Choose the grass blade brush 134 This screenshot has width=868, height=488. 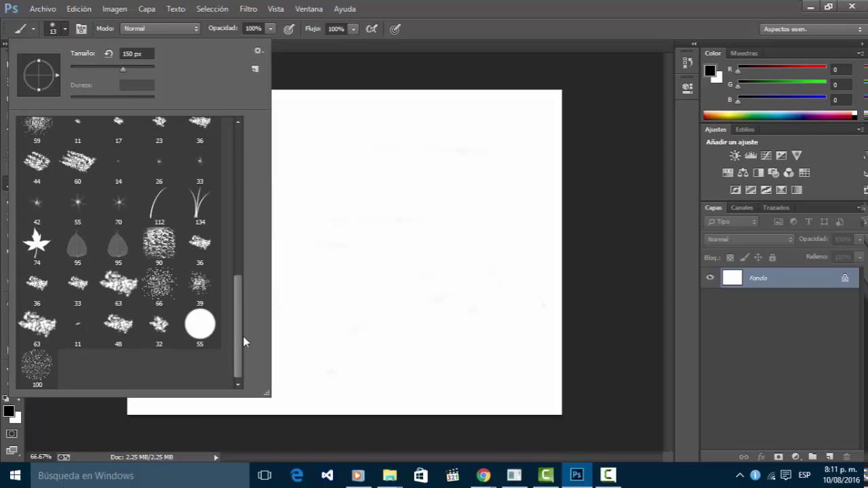pos(199,203)
